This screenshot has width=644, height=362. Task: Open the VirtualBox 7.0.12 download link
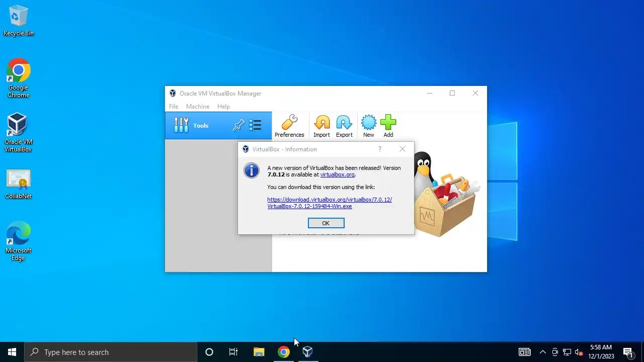click(x=330, y=203)
